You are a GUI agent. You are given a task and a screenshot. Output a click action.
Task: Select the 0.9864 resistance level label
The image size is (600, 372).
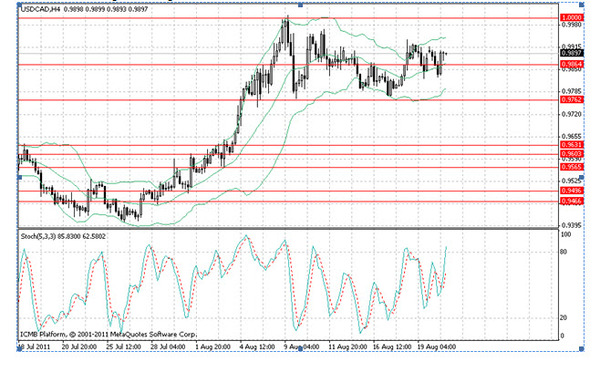572,64
